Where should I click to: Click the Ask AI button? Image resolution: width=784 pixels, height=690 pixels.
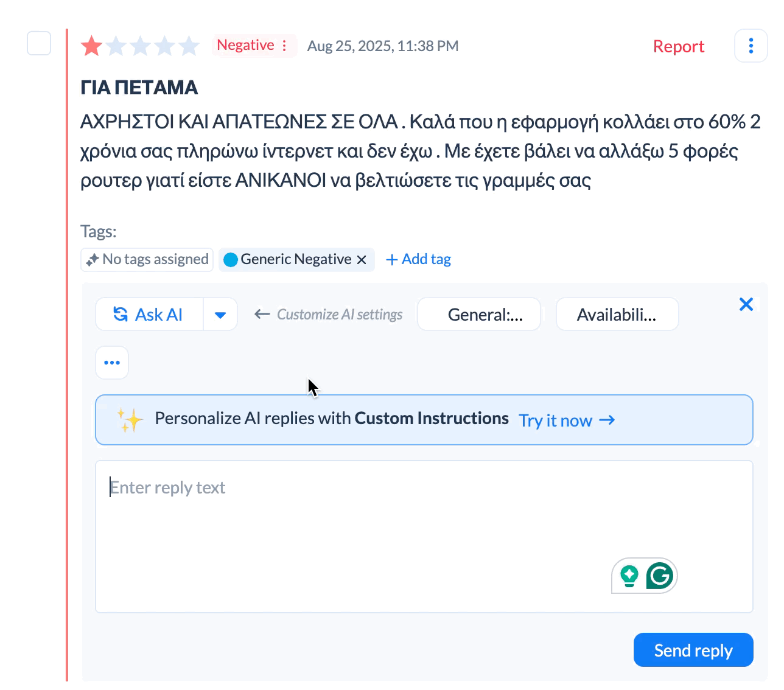[149, 315]
